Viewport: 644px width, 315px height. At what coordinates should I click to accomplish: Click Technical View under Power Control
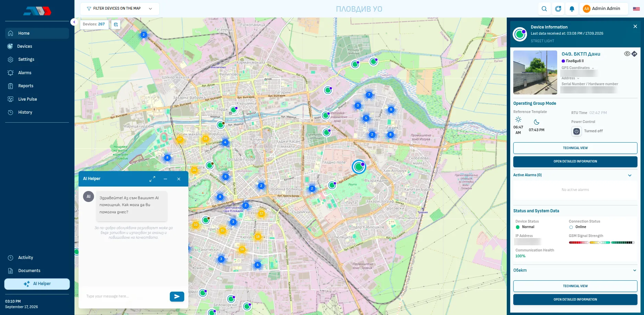(x=575, y=148)
